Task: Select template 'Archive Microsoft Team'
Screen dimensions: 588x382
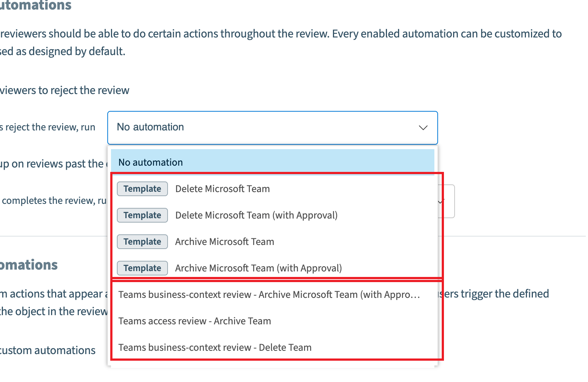Action: click(x=272, y=242)
